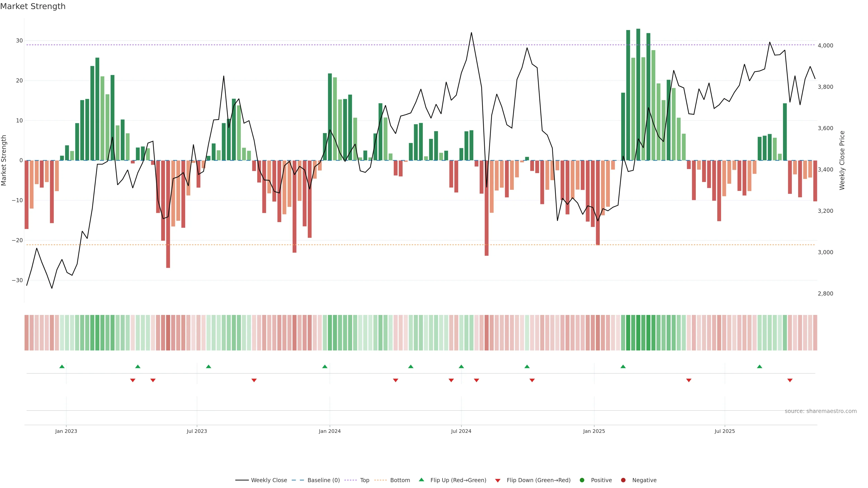Click the Jan 2025 x-axis label
Image resolution: width=868 pixels, height=488 pixels.
click(x=594, y=431)
